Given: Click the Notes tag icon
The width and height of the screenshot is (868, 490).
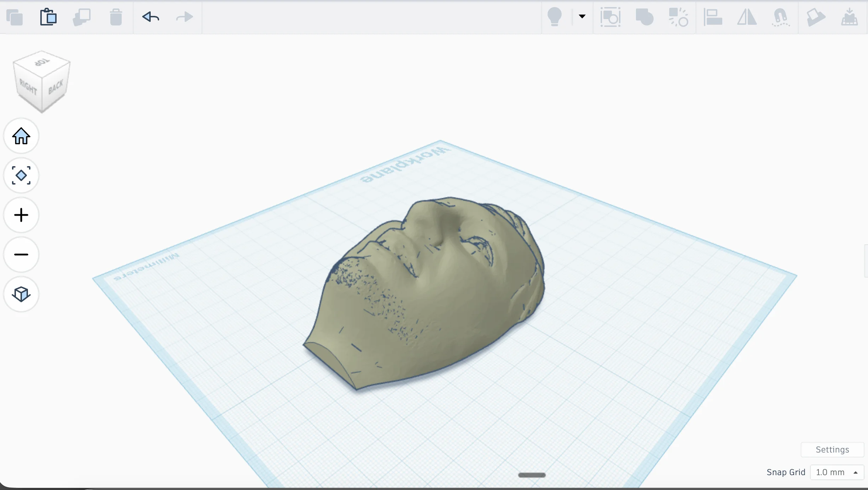Looking at the screenshot, I should pyautogui.click(x=816, y=17).
